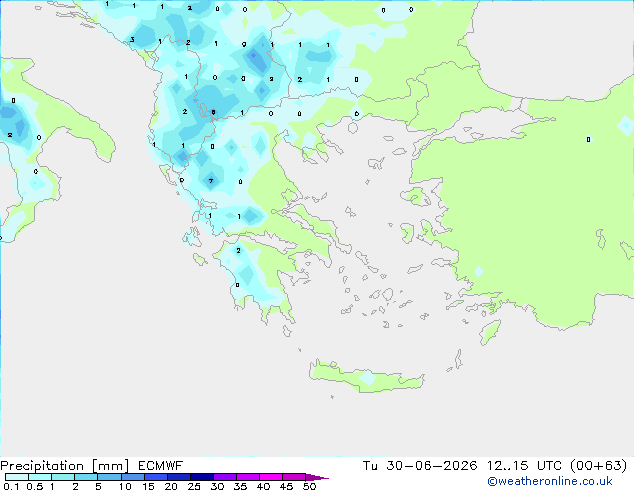Click legend tick label '0.1'
Screen dimensions: 634x490
11,486
